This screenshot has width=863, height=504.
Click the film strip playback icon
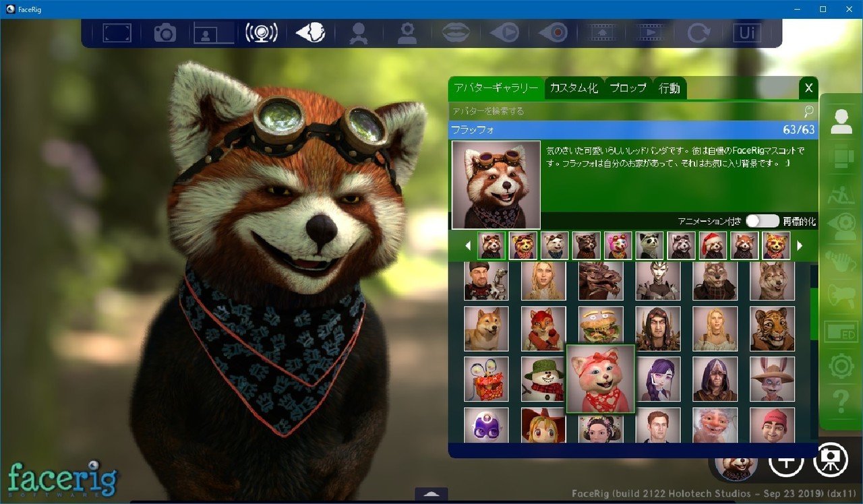click(650, 33)
